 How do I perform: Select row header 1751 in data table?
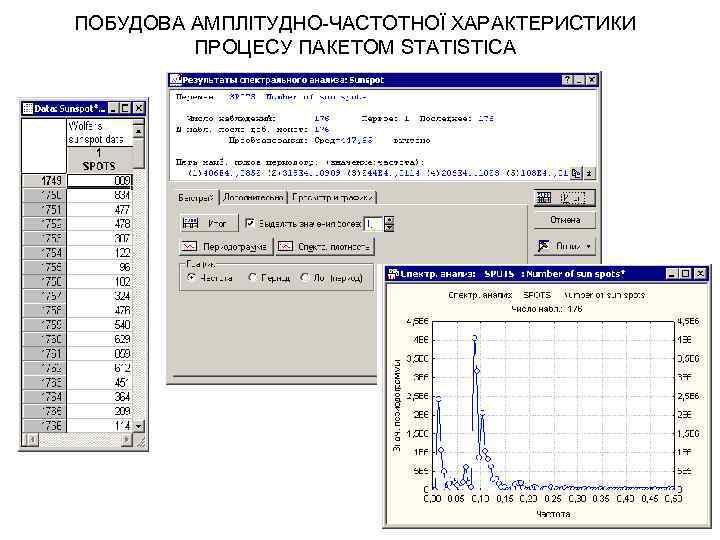coord(44,209)
